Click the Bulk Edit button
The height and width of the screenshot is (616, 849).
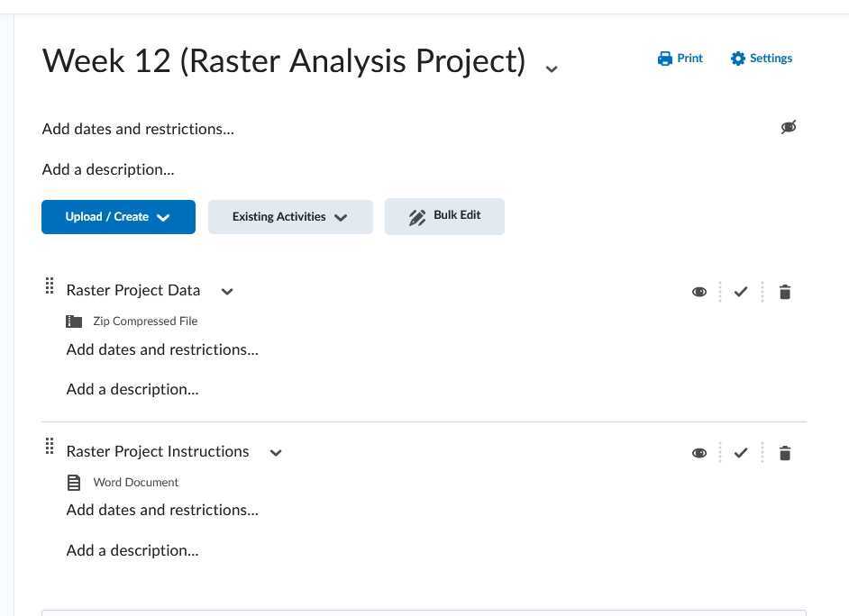(444, 215)
